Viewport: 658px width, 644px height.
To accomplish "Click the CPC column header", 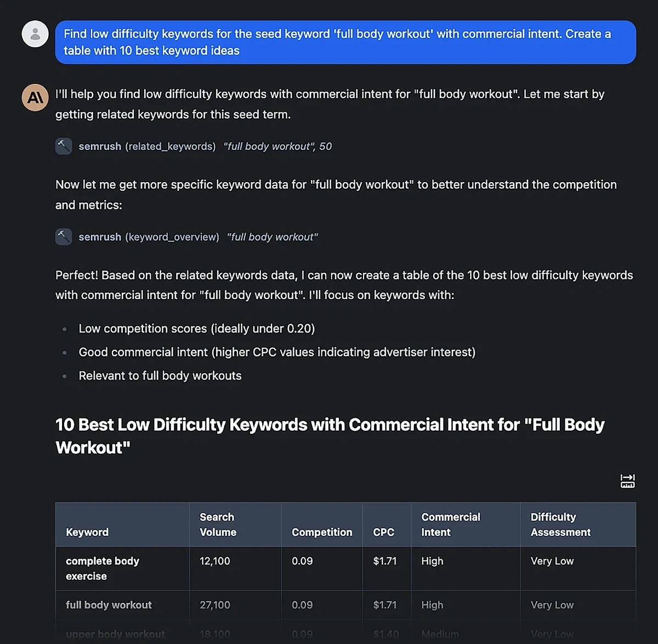I will 383,532.
